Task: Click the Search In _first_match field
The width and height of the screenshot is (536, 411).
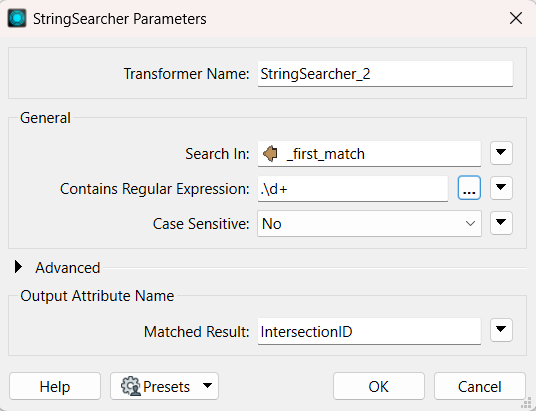Action: [x=369, y=154]
